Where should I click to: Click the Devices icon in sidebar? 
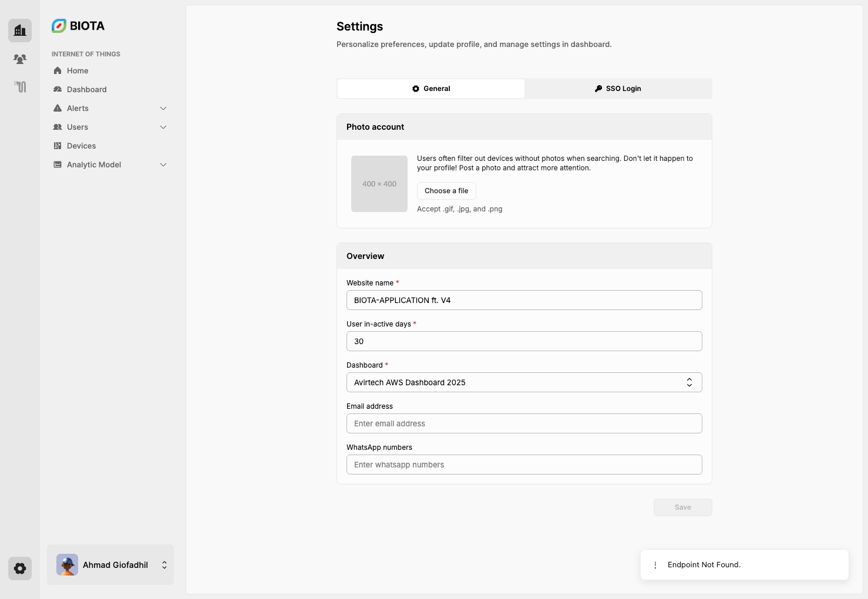[58, 146]
